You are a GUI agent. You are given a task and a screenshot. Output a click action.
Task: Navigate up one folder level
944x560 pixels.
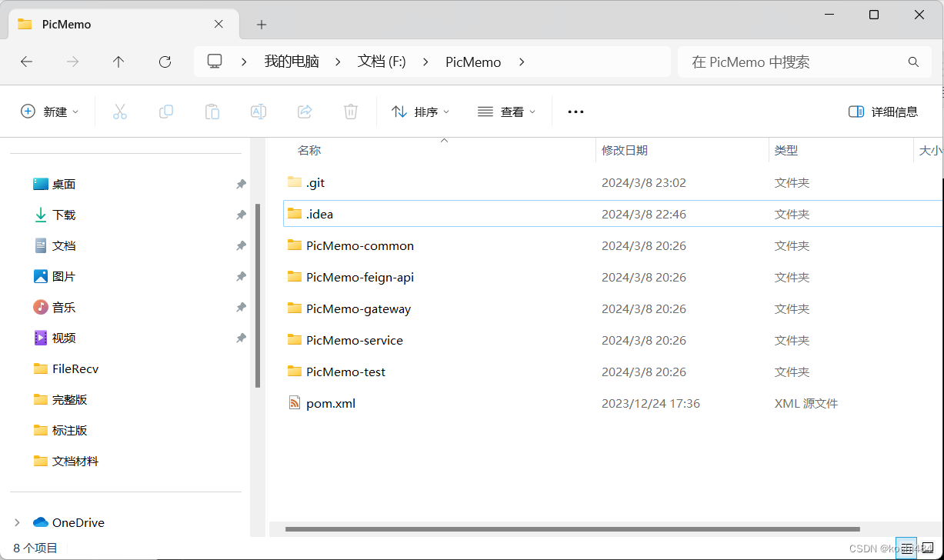click(118, 62)
